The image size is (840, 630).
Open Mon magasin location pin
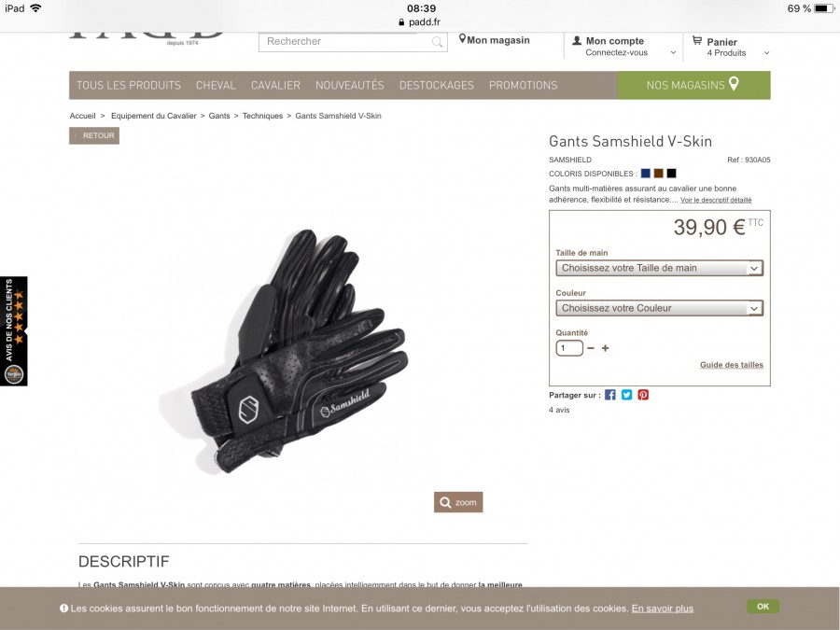tap(462, 38)
